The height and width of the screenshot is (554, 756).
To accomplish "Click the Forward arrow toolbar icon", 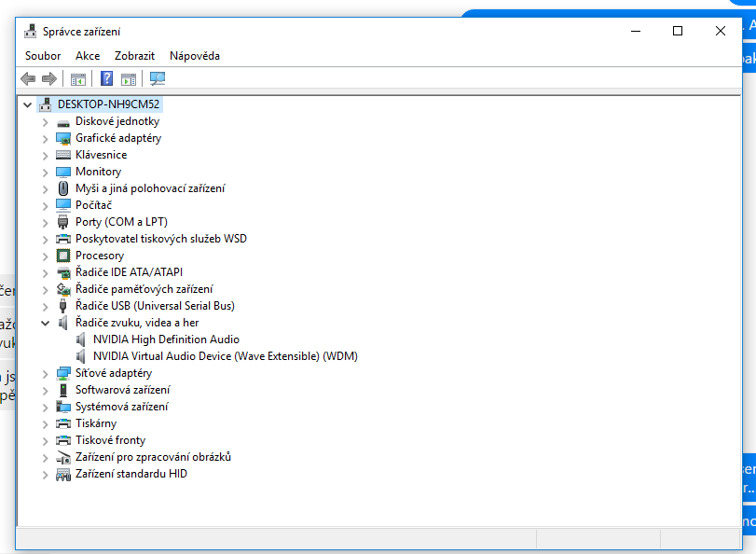I will [x=49, y=78].
